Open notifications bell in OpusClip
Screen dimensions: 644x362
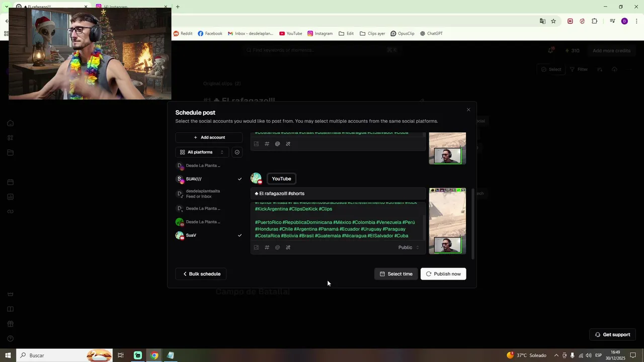pos(550,50)
